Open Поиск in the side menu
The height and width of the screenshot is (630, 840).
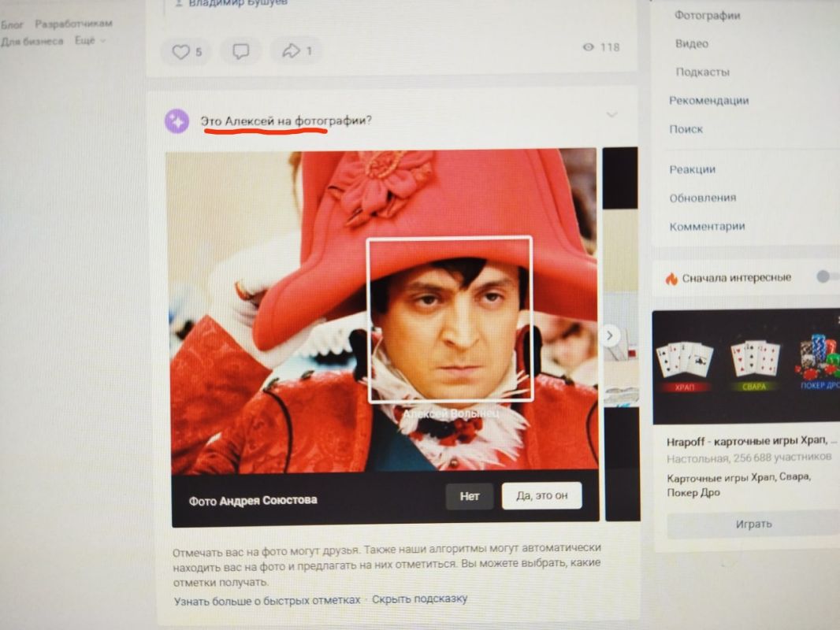click(x=686, y=129)
